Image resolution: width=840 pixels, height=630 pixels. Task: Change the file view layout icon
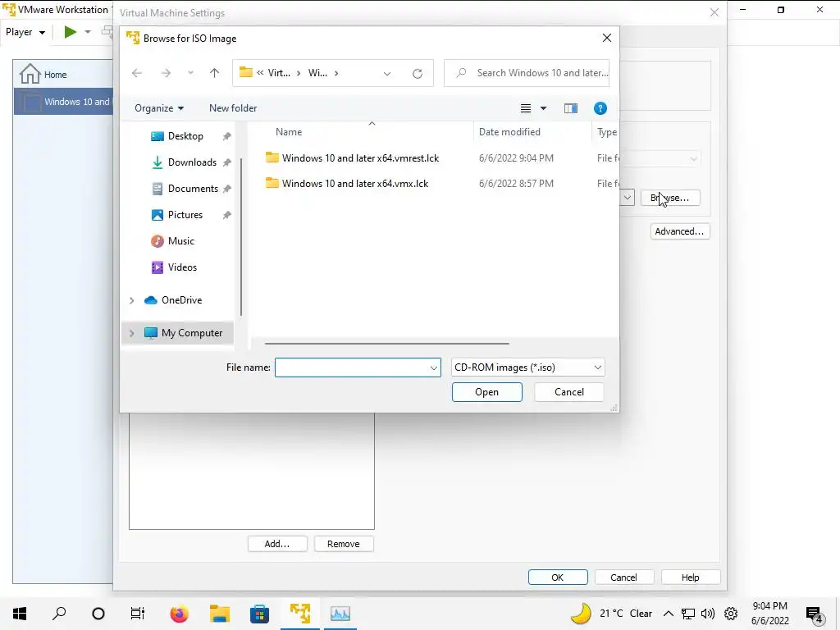click(x=526, y=108)
